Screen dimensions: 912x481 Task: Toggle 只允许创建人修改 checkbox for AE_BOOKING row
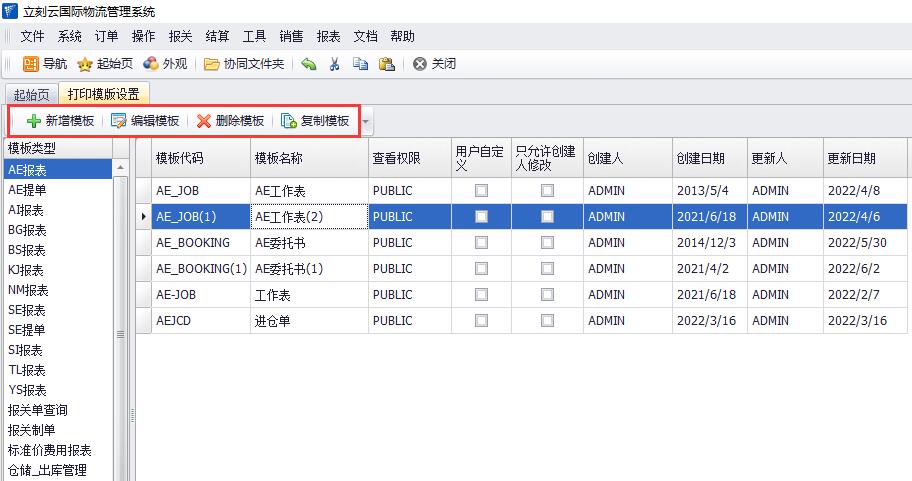click(547, 242)
